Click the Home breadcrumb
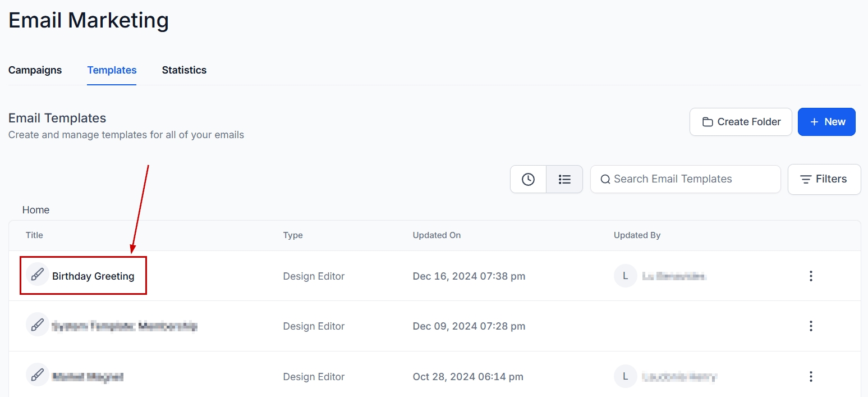The height and width of the screenshot is (397, 868). (36, 210)
